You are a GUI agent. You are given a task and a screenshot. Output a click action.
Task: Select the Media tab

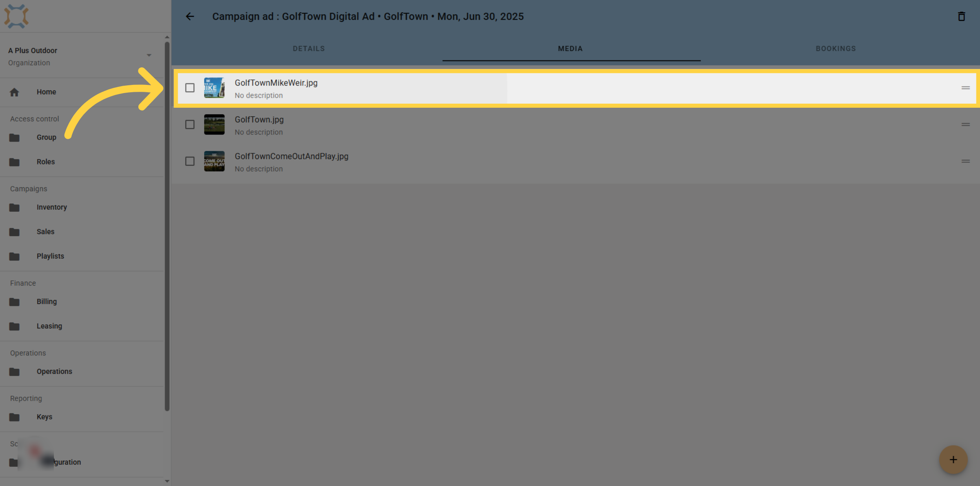[x=570, y=49]
